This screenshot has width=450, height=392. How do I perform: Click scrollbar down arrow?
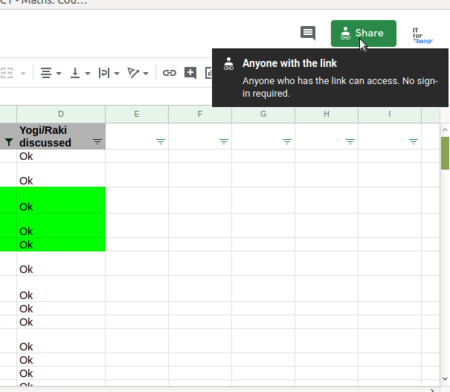[x=445, y=379]
